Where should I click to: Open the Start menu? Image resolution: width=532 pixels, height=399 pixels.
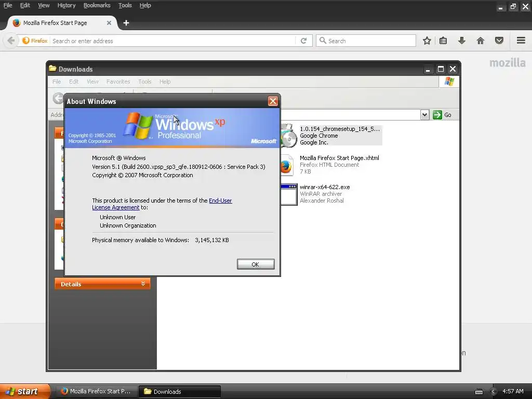24,391
